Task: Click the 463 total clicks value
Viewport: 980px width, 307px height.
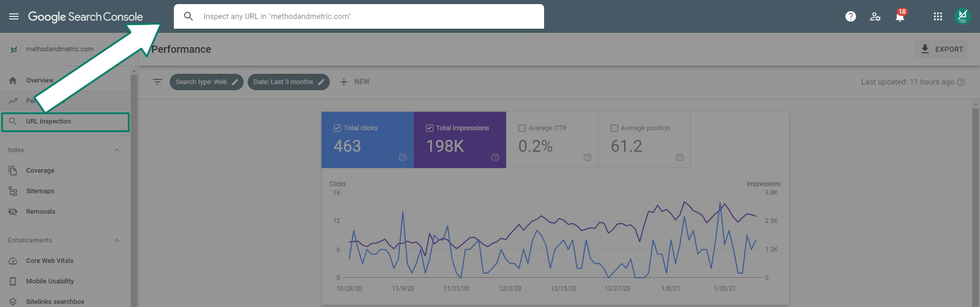Action: coord(347,147)
